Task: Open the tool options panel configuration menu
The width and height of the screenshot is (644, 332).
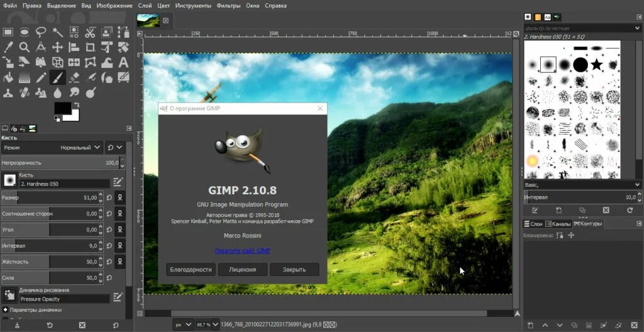Action: tap(130, 129)
